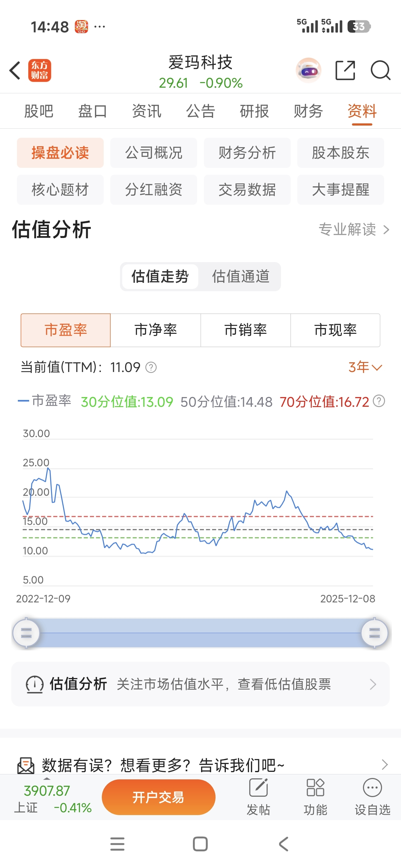
Task: Tap the back arrow in header
Action: point(15,70)
